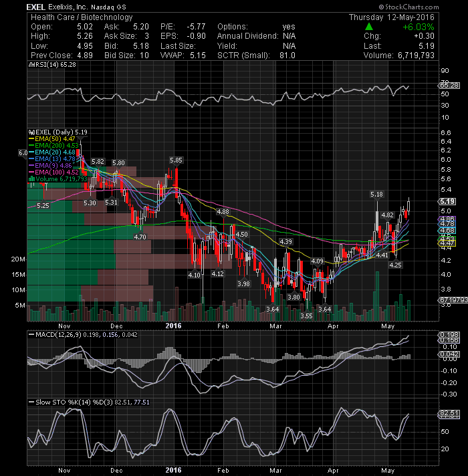The width and height of the screenshot is (468, 476).
Task: Click the 65.28 RSI tag on right axis
Action: [450, 86]
